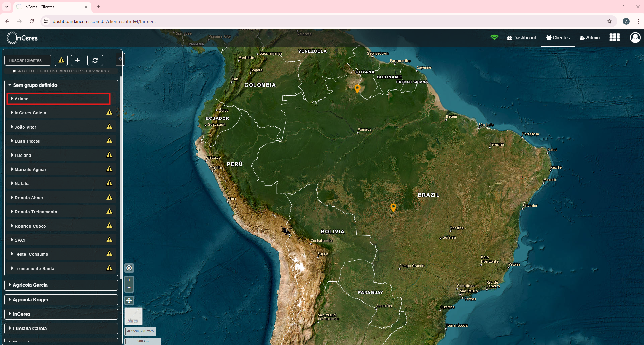The image size is (644, 345).
Task: Click warning icon on SACI row
Action: click(x=109, y=240)
